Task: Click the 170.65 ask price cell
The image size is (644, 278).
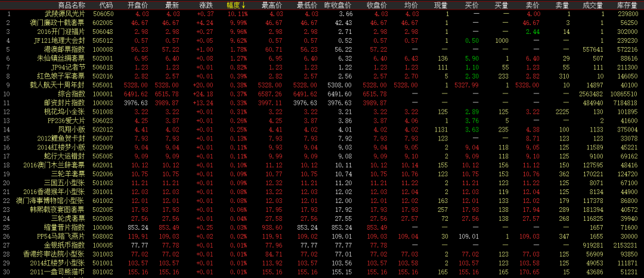Action: pyautogui.click(x=530, y=271)
